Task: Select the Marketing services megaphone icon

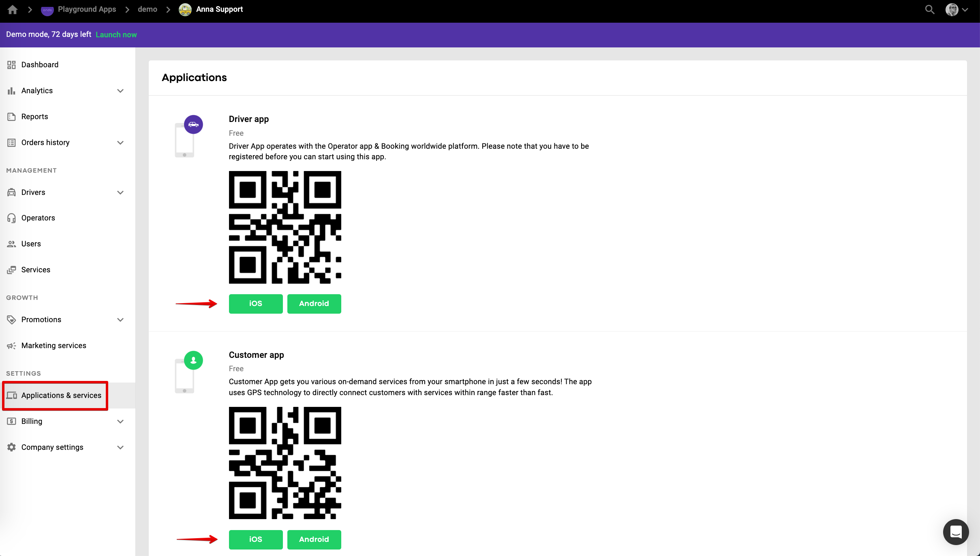Action: [11, 346]
